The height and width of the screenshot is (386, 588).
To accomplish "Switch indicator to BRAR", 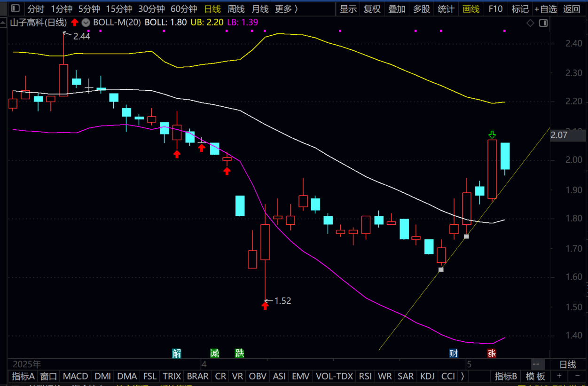I will pyautogui.click(x=198, y=376).
